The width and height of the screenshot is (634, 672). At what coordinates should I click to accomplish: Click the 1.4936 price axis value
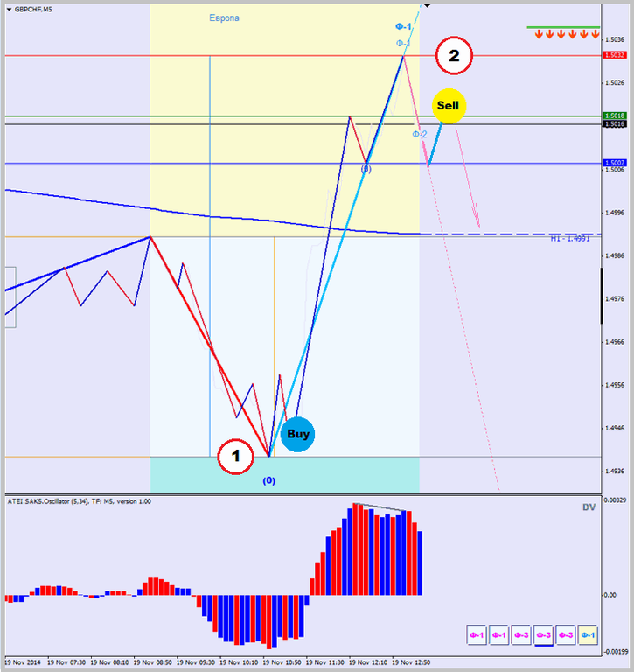pyautogui.click(x=614, y=472)
